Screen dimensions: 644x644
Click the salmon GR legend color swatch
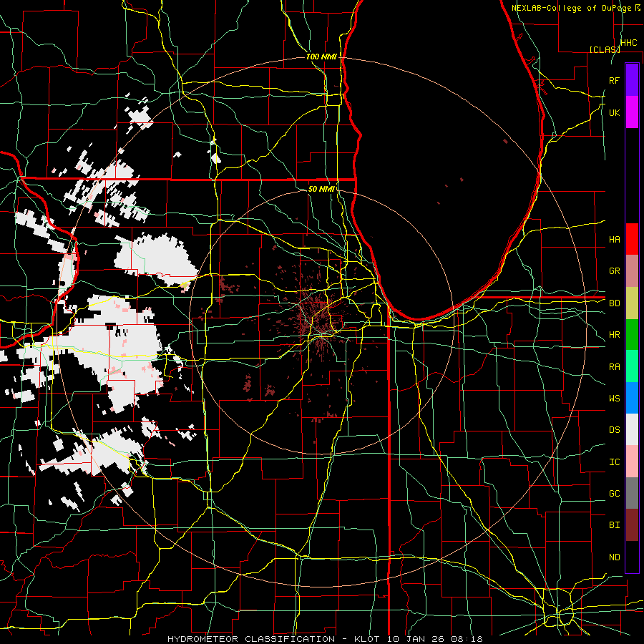click(632, 270)
